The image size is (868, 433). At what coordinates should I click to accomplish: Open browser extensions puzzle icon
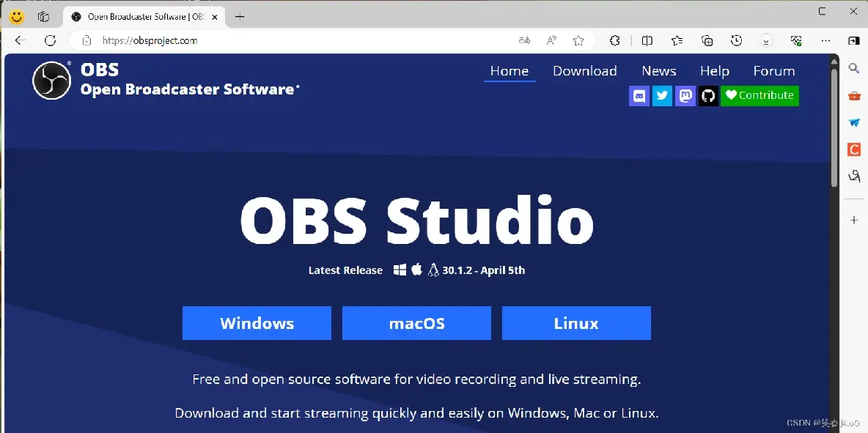pyautogui.click(x=614, y=40)
